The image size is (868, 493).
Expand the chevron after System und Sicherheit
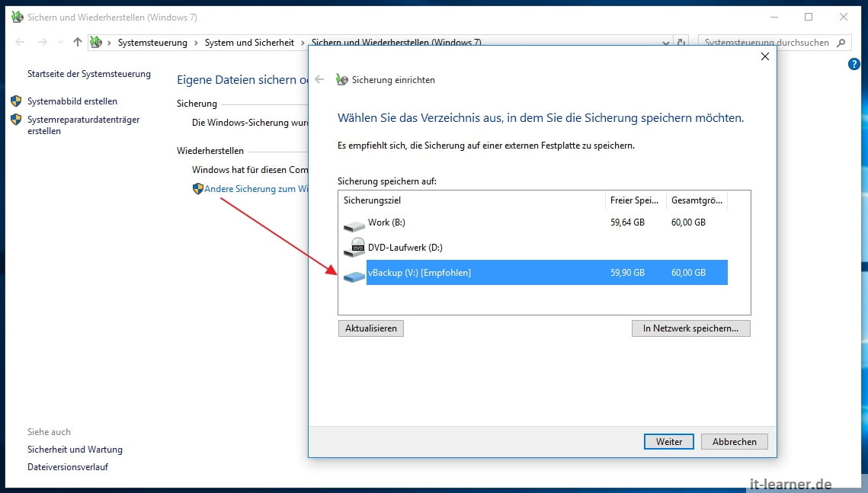[301, 43]
